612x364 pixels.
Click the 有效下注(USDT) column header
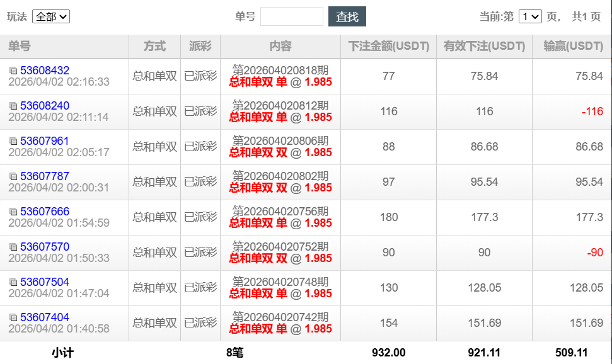[483, 45]
